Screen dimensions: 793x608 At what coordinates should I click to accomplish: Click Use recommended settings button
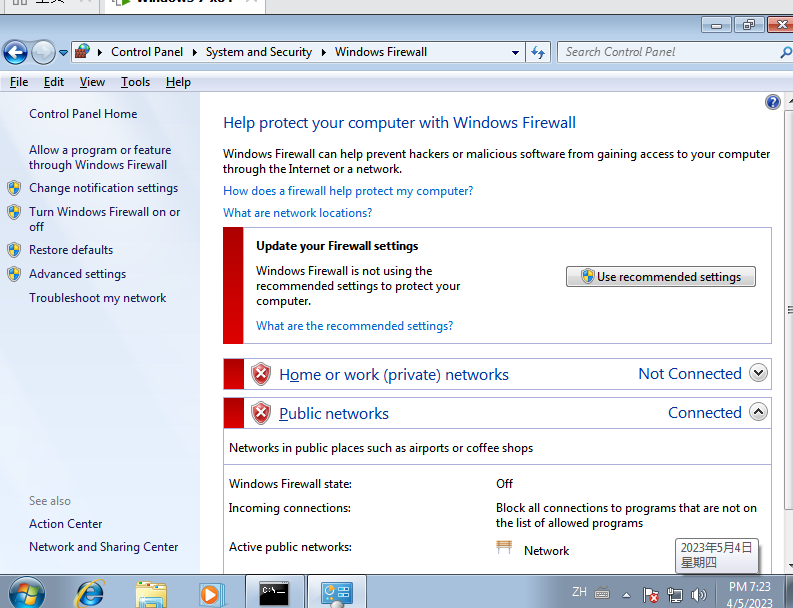coord(660,277)
